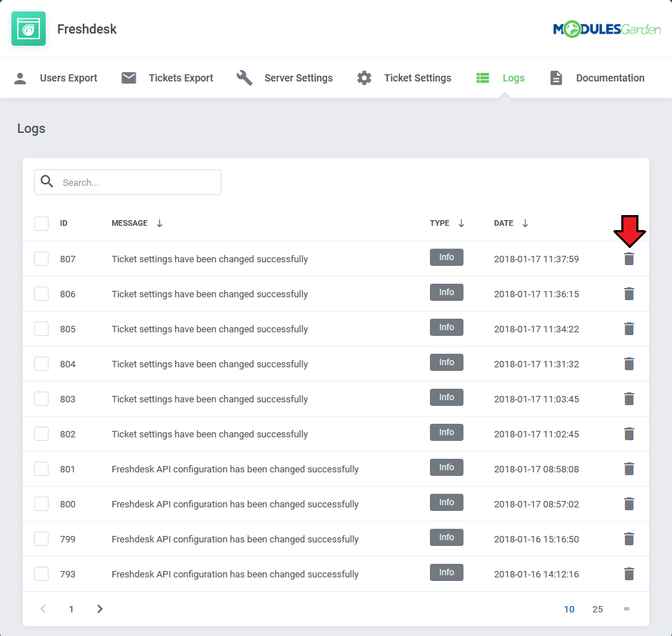Go to next page of logs
This screenshot has height=636, width=672.
pos(100,609)
